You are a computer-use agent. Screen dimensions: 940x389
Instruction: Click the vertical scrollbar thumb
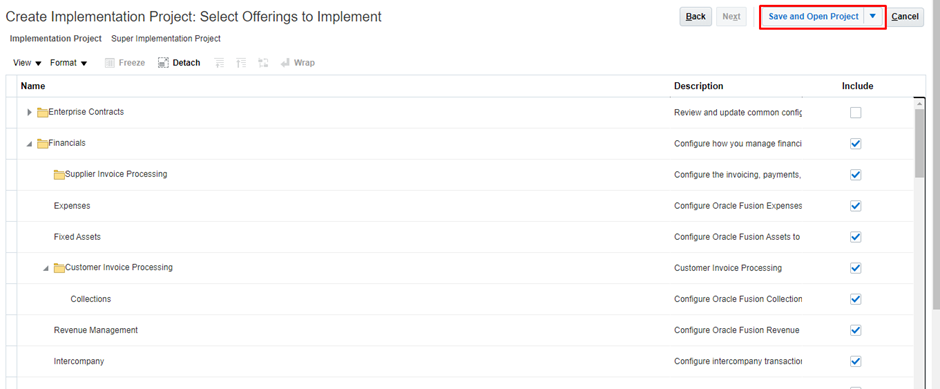(x=919, y=143)
